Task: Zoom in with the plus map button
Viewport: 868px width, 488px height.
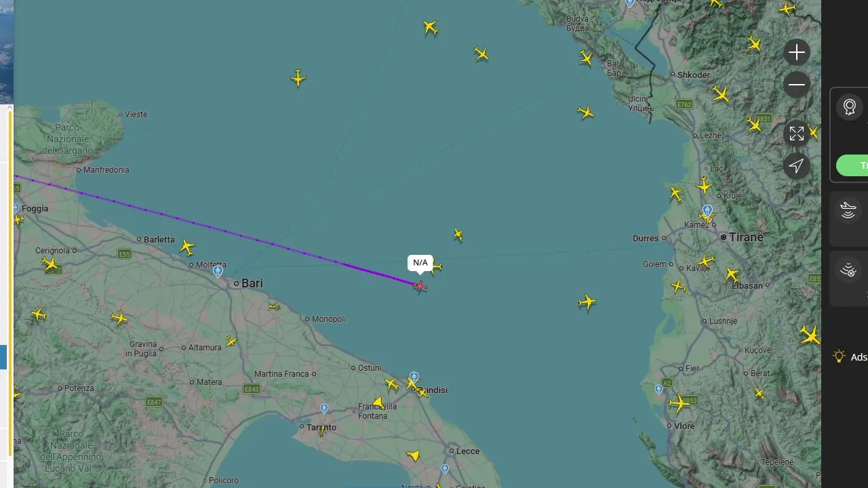Action: click(x=797, y=52)
